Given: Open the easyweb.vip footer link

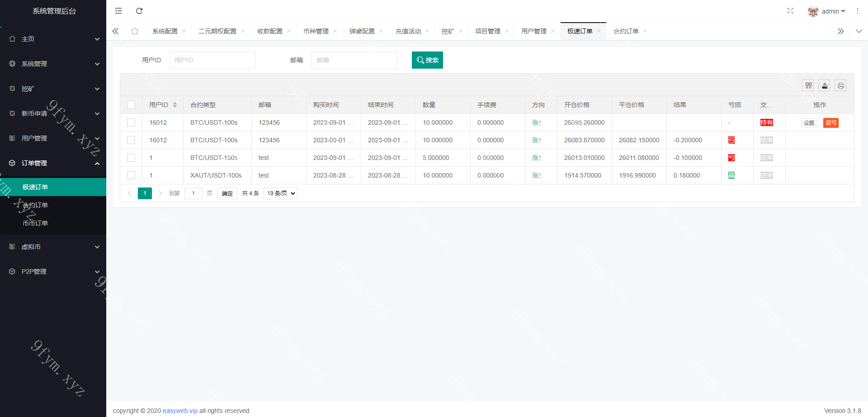Looking at the screenshot, I should pos(180,411).
